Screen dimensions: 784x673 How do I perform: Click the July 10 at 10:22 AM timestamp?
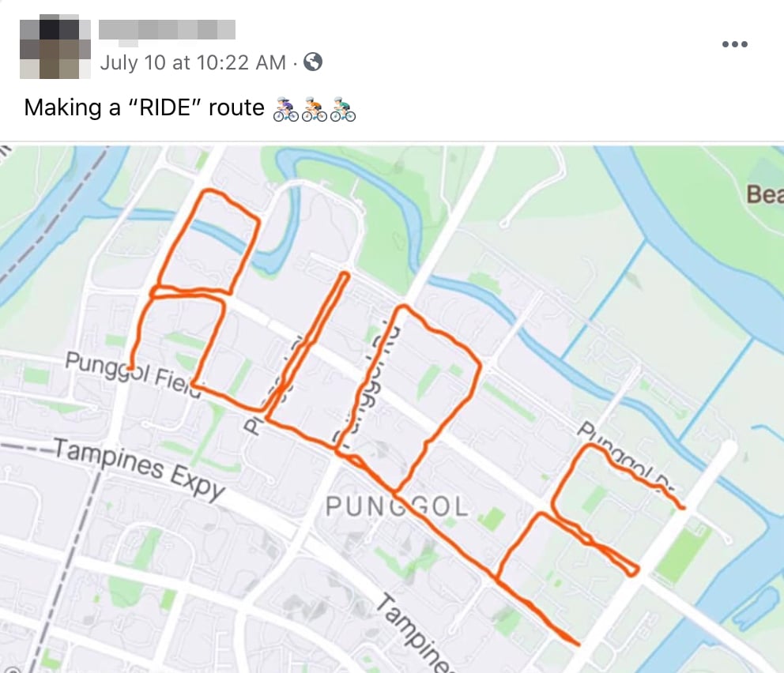193,62
